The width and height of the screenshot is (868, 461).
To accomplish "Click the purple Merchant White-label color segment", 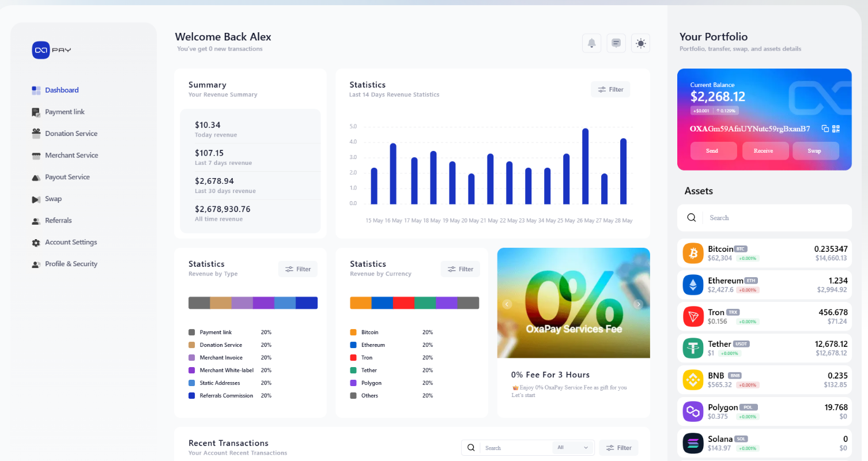I will tap(263, 303).
